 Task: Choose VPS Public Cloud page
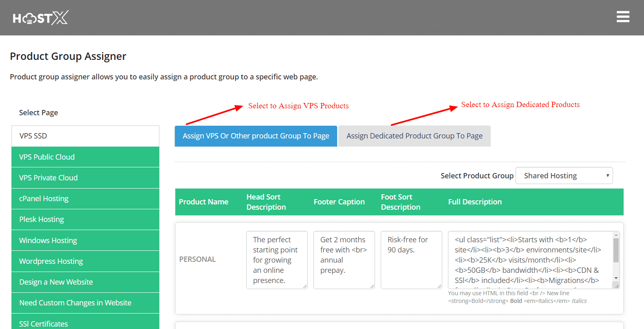(85, 157)
